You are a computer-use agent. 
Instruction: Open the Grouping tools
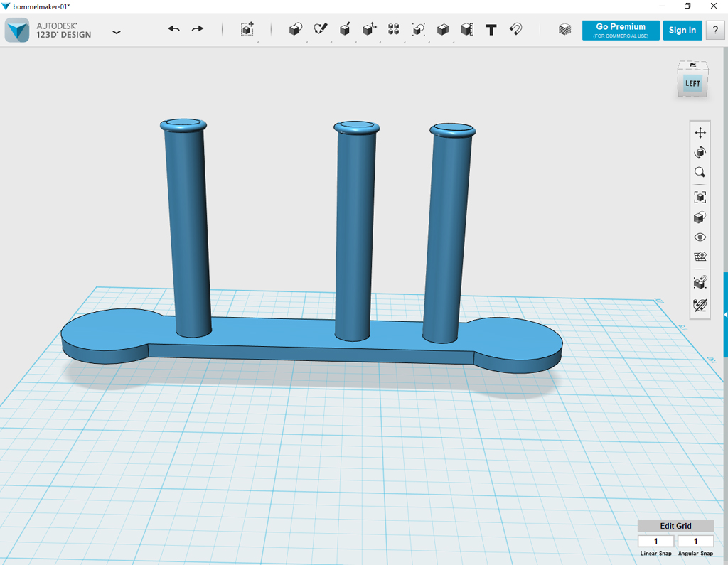click(x=418, y=29)
